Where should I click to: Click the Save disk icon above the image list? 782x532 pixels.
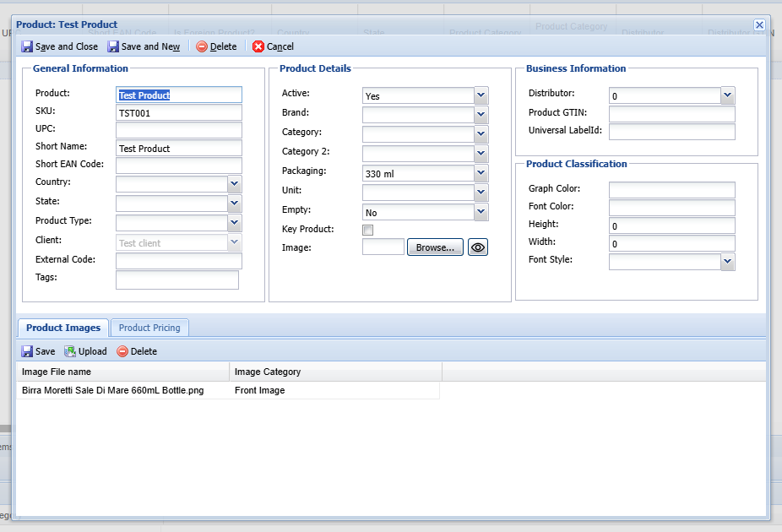tap(25, 351)
